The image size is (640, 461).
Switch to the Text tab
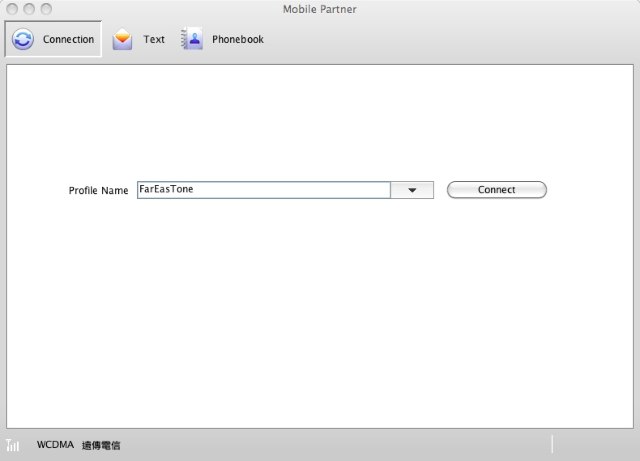pyautogui.click(x=139, y=39)
